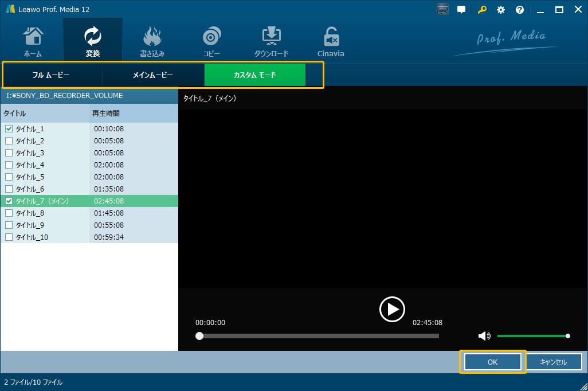Close the Leawo Prof. Media window
The width and height of the screenshot is (588, 391).
(x=578, y=9)
